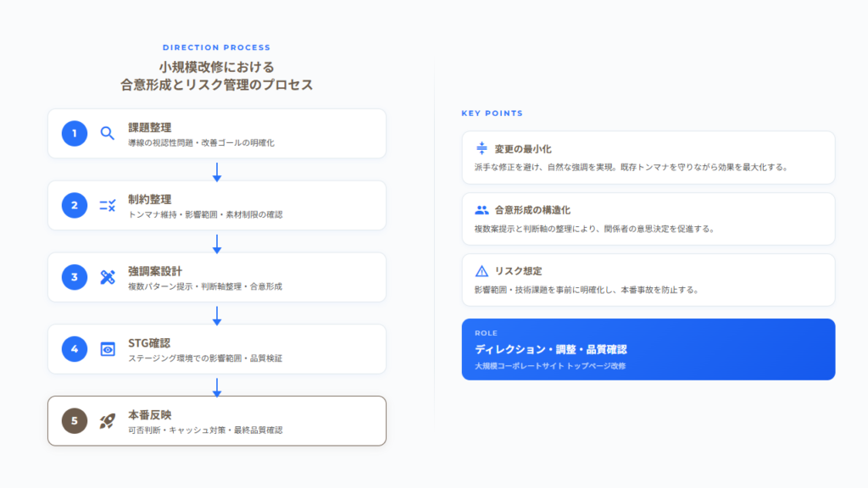Select the rocket icon on 本番反映

tap(105, 421)
